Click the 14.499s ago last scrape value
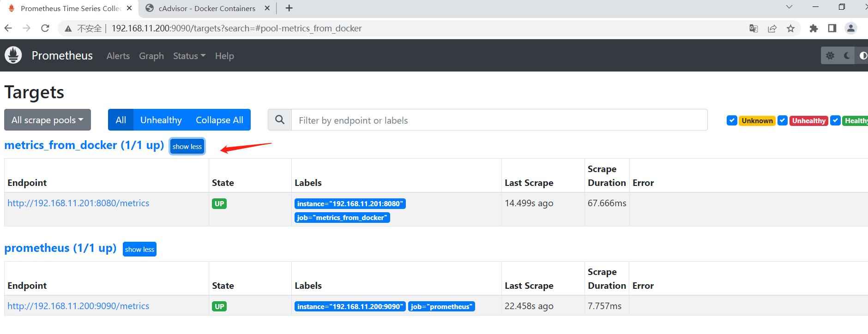This screenshot has height=334, width=868. (529, 203)
